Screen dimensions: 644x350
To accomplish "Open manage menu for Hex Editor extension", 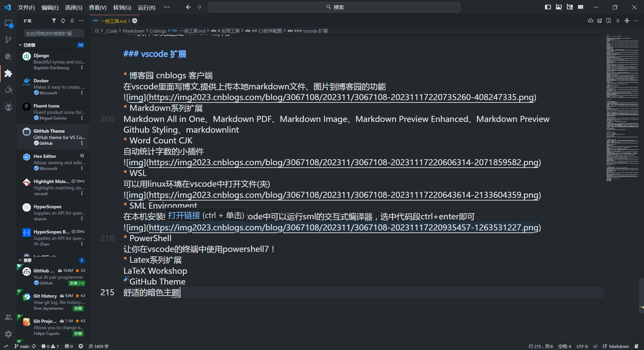I will (82, 168).
